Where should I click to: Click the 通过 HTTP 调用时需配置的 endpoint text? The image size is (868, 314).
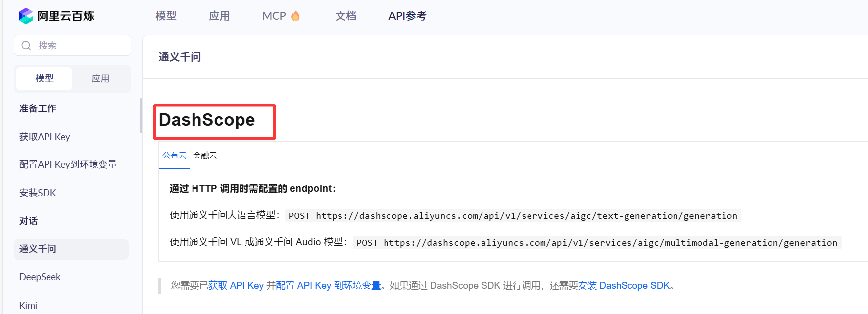(252, 189)
